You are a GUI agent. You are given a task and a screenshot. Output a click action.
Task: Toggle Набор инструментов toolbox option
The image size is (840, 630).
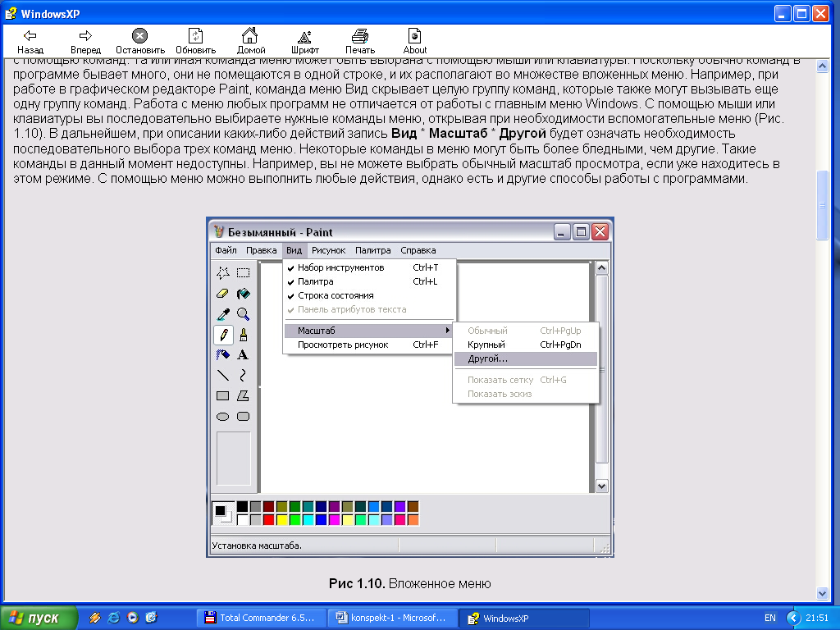[369, 267]
